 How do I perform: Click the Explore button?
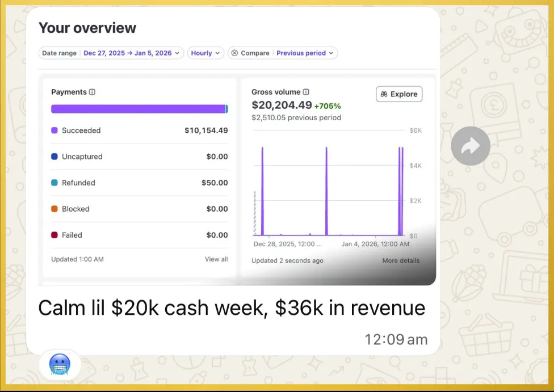(399, 94)
